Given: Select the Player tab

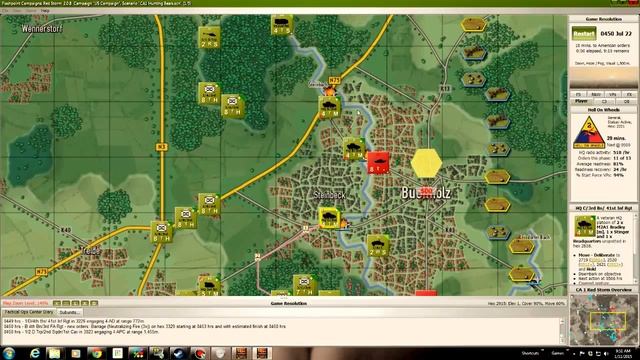Looking at the screenshot, I should [581, 101].
